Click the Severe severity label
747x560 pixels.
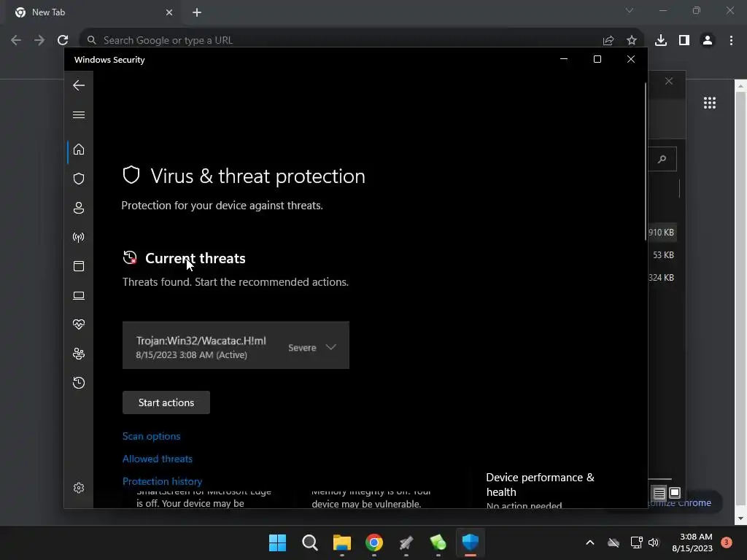(302, 348)
